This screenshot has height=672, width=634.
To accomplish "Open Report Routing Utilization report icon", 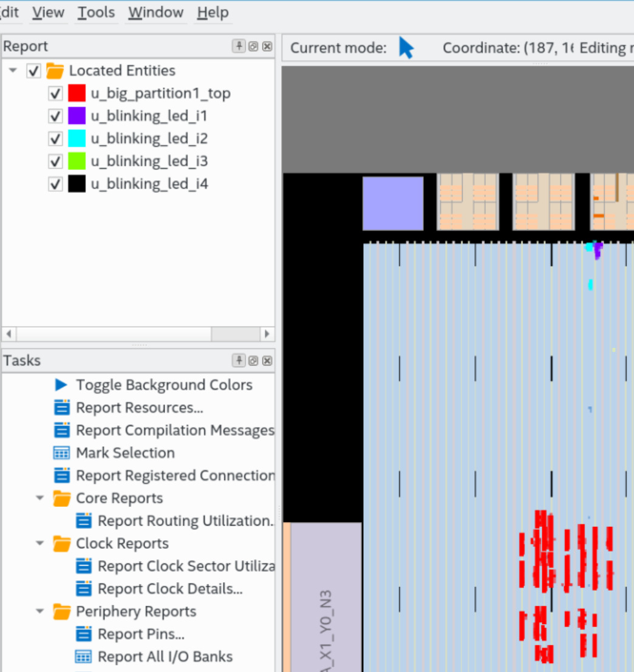I will tap(84, 521).
